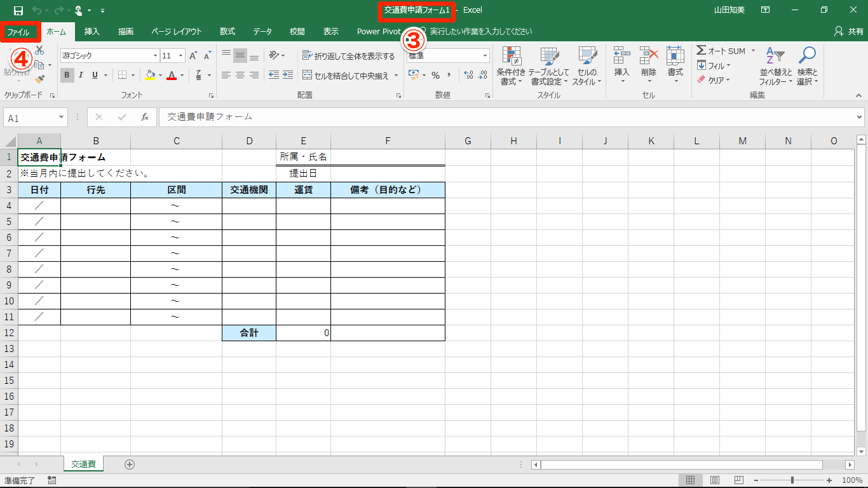
Task: Toggle 折り返して全体を表示する wrap text
Action: (x=348, y=56)
